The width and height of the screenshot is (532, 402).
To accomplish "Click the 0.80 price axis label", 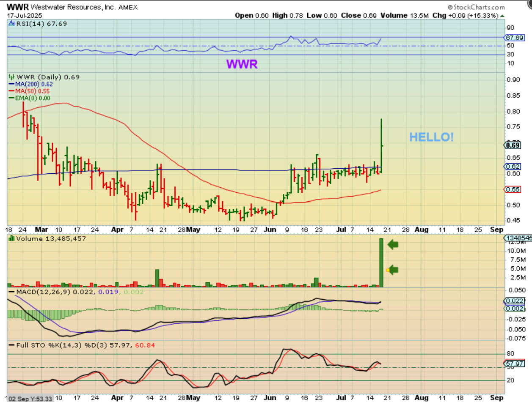I will (514, 112).
